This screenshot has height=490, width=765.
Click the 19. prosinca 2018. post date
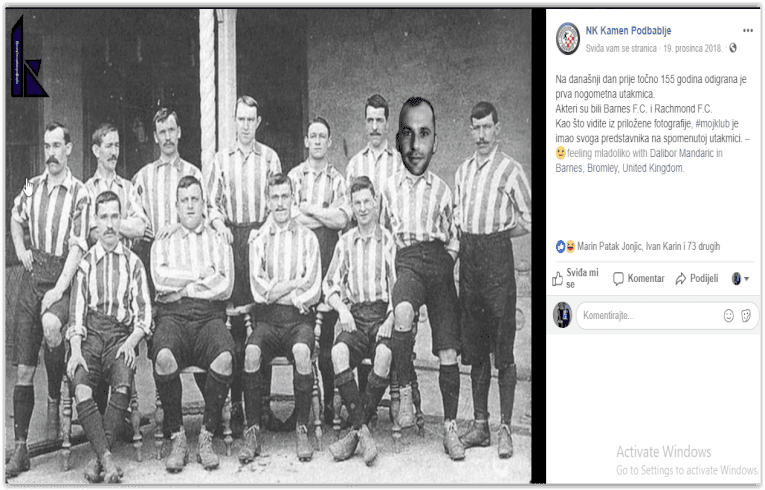click(692, 48)
